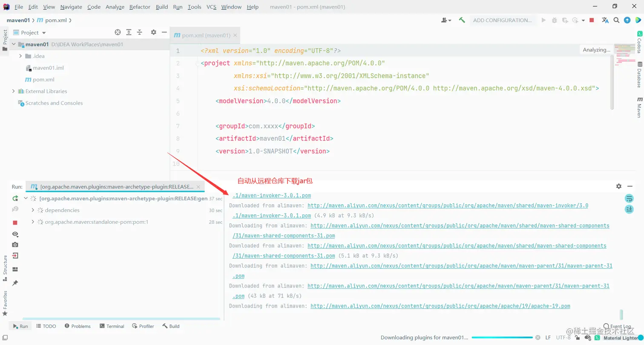
Task: Click Collapse All icon in Project panel
Action: tap(139, 32)
